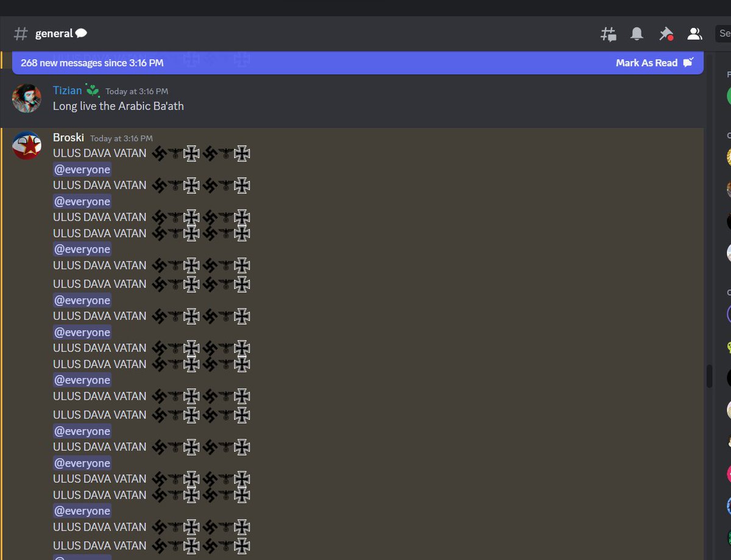Image resolution: width=731 pixels, height=560 pixels.
Task: Open Tizian's avatar profile
Action: pos(27,99)
